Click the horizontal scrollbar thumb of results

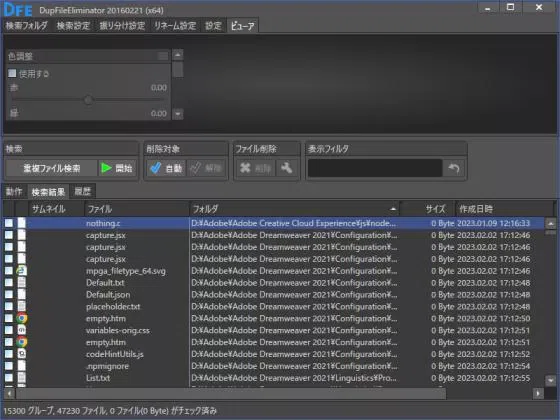[231, 394]
